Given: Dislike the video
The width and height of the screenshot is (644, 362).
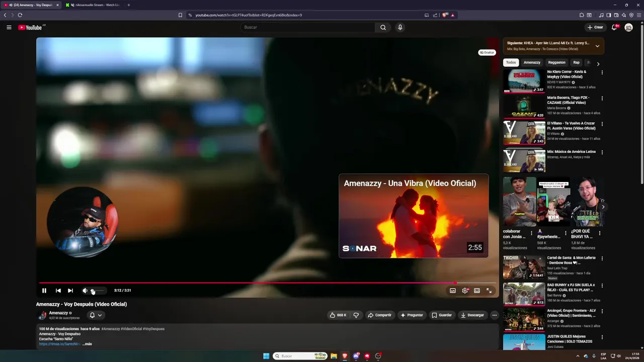Looking at the screenshot, I should [356, 315].
